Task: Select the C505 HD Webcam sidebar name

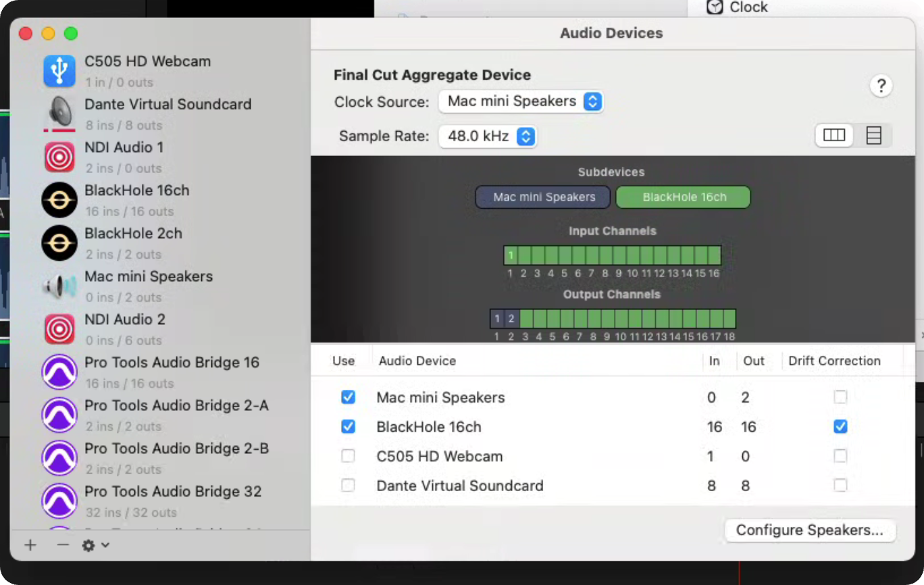Action: click(x=147, y=61)
